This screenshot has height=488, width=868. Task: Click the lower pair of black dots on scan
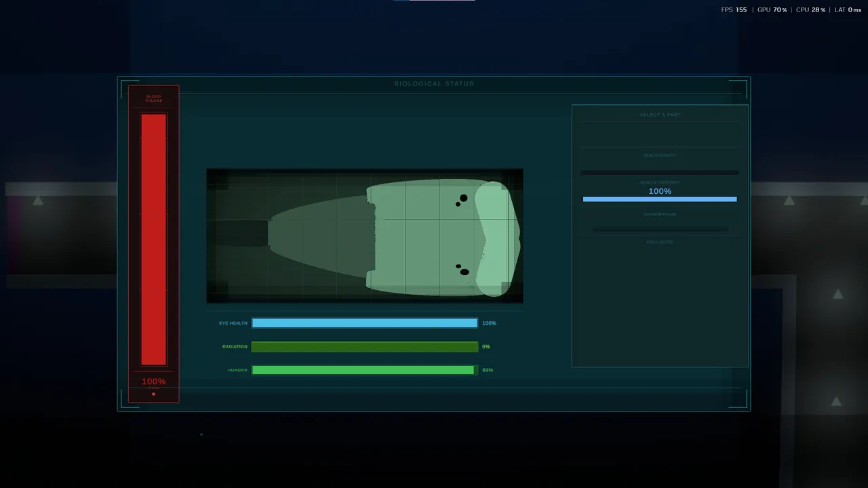(462, 270)
